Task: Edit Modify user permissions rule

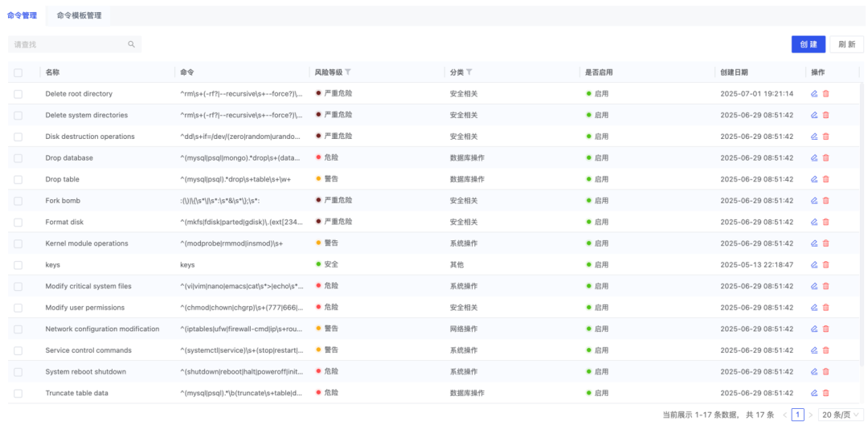Action: (813, 307)
